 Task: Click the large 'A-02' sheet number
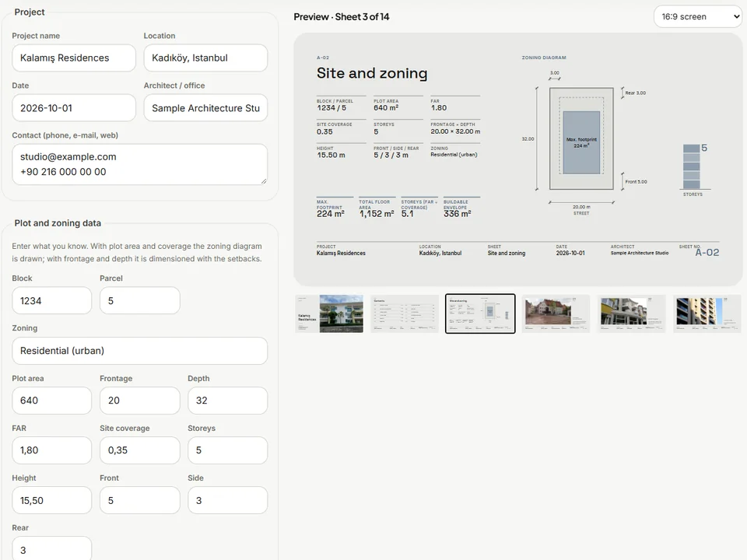[x=707, y=253]
